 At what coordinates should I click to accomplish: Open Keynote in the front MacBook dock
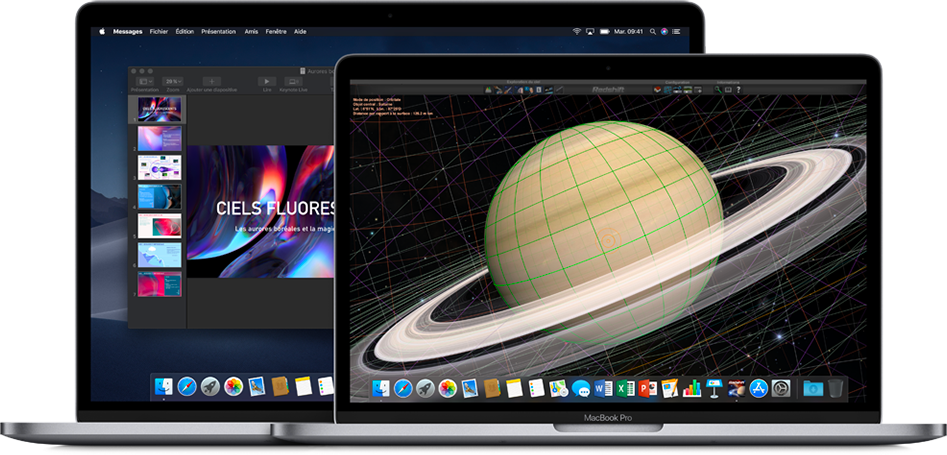[x=714, y=388]
